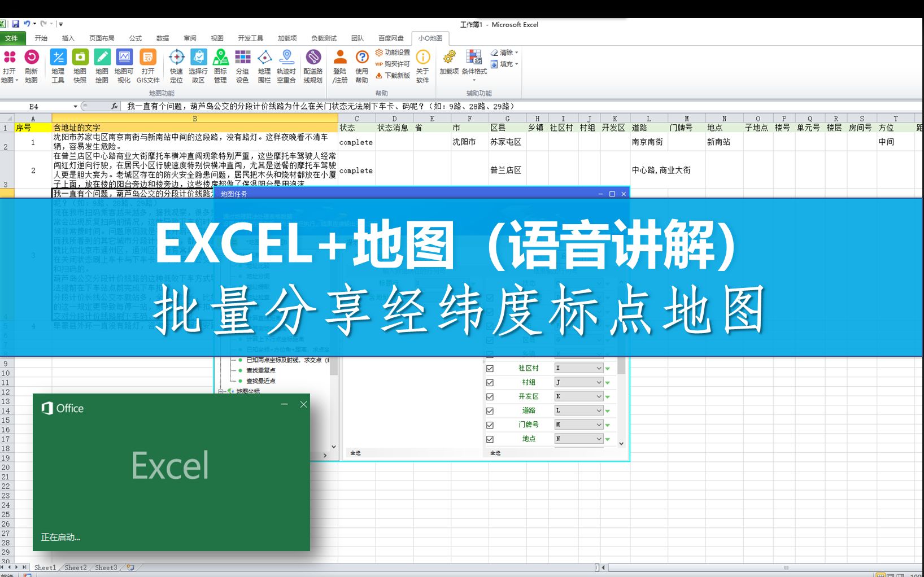924x577 pixels.
Task: Uncheck the 门牌号 checkbox
Action: tap(490, 425)
